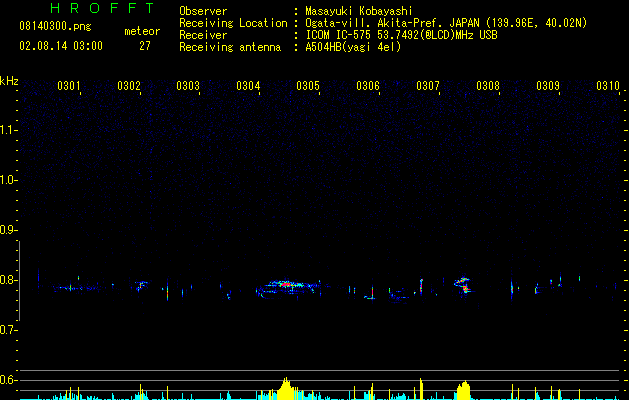Click the 0307 time marker

click(428, 86)
